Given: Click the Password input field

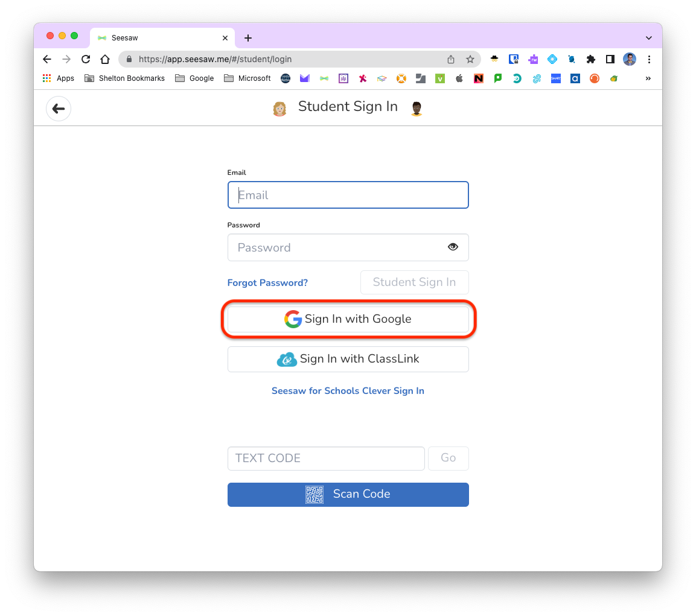Looking at the screenshot, I should pos(348,247).
